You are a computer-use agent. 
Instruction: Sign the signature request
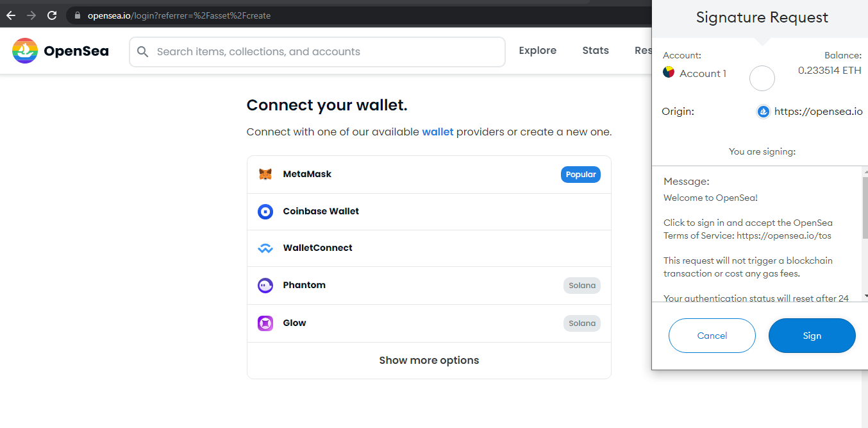[x=812, y=336]
